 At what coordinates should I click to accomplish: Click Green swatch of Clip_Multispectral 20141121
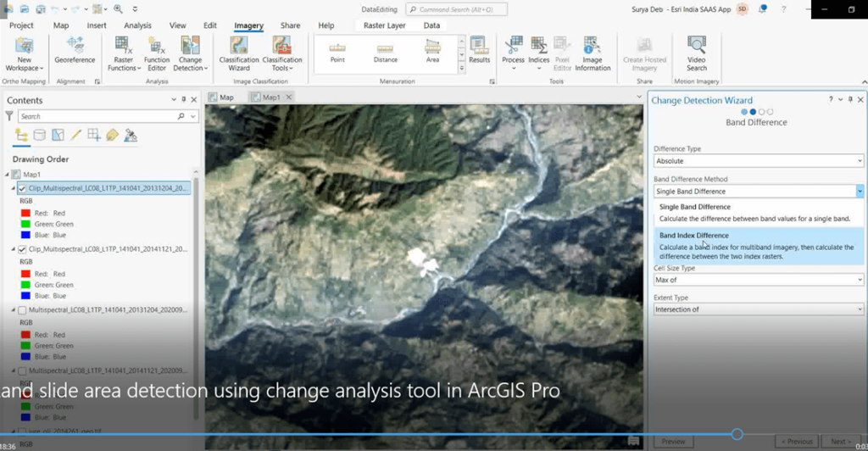click(x=25, y=285)
